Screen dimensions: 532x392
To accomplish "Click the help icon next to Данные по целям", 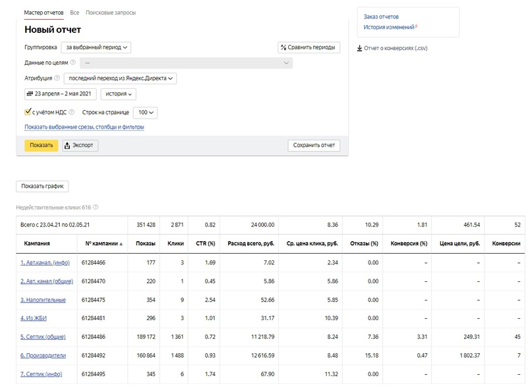I will [73, 63].
